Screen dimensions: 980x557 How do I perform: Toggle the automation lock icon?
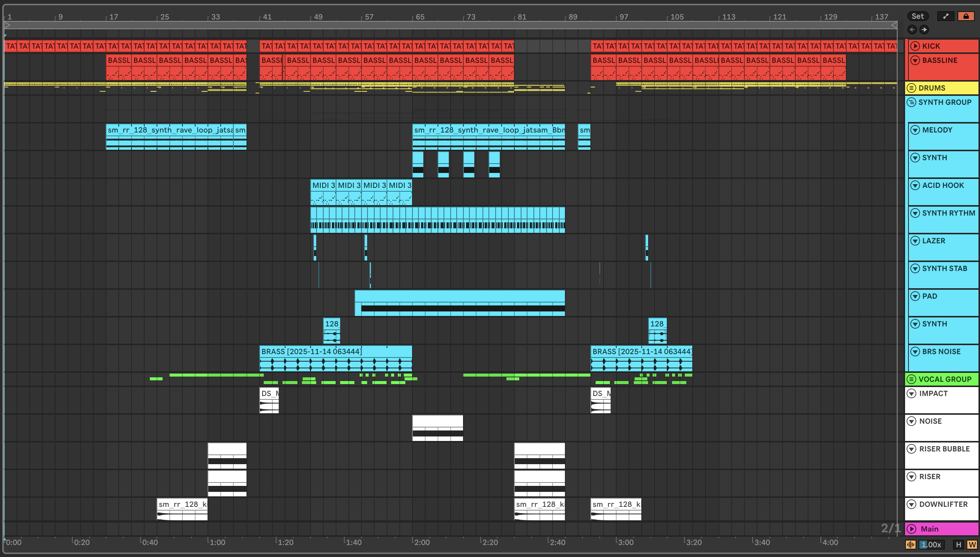(x=966, y=16)
